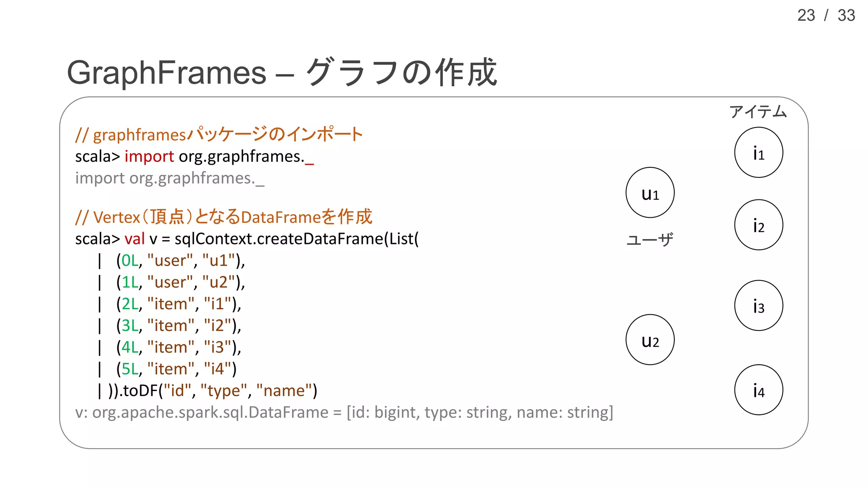The width and height of the screenshot is (868, 488).
Task: Click the アイテム label above item nodes
Action: tap(758, 112)
